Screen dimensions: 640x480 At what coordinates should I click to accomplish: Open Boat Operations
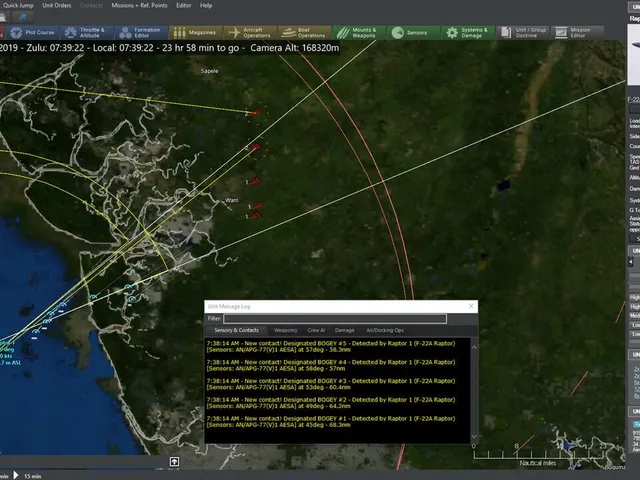pyautogui.click(x=304, y=33)
